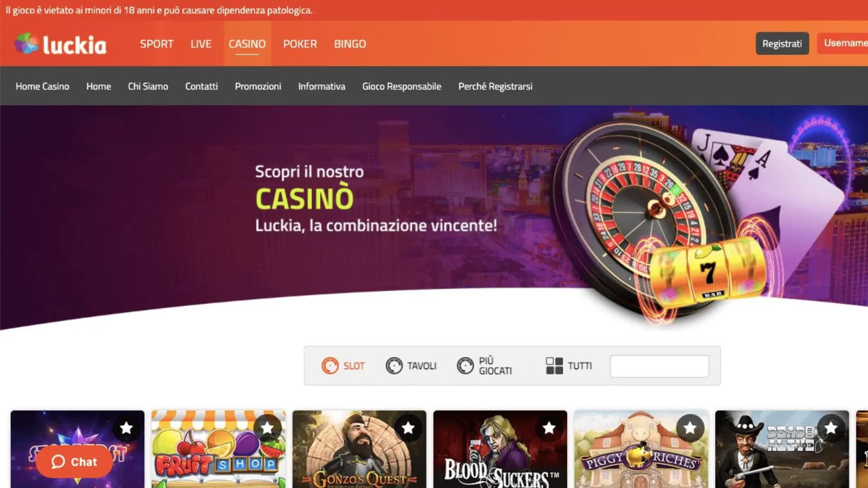This screenshot has width=868, height=488.
Task: Go to the Bingo section
Action: (350, 44)
